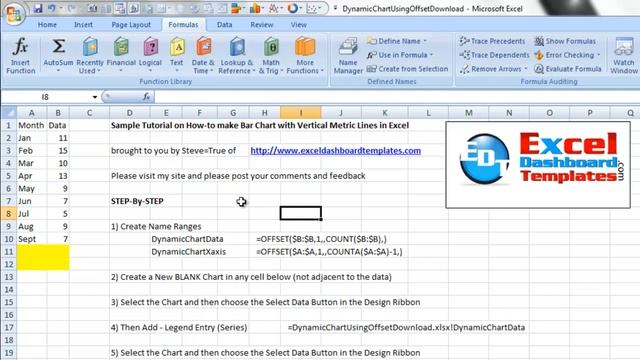Insert scatter chart from Quick Access toolbar
Viewport: 640px width, 360px height.
pos(311,8)
